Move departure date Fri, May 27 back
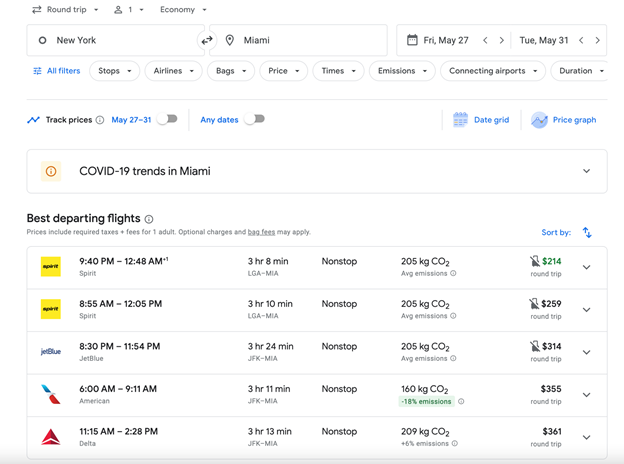 coord(485,40)
